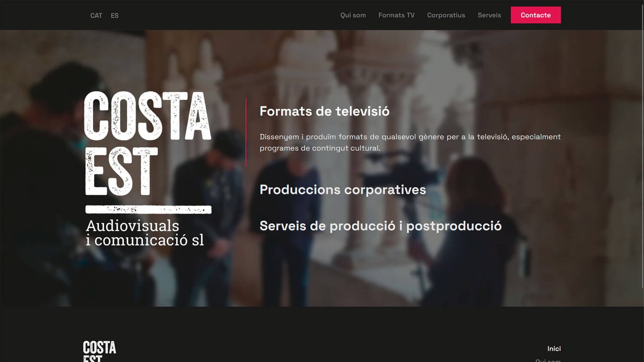This screenshot has width=644, height=362.
Task: Follow the Inici link in the footer
Action: pos(554,349)
